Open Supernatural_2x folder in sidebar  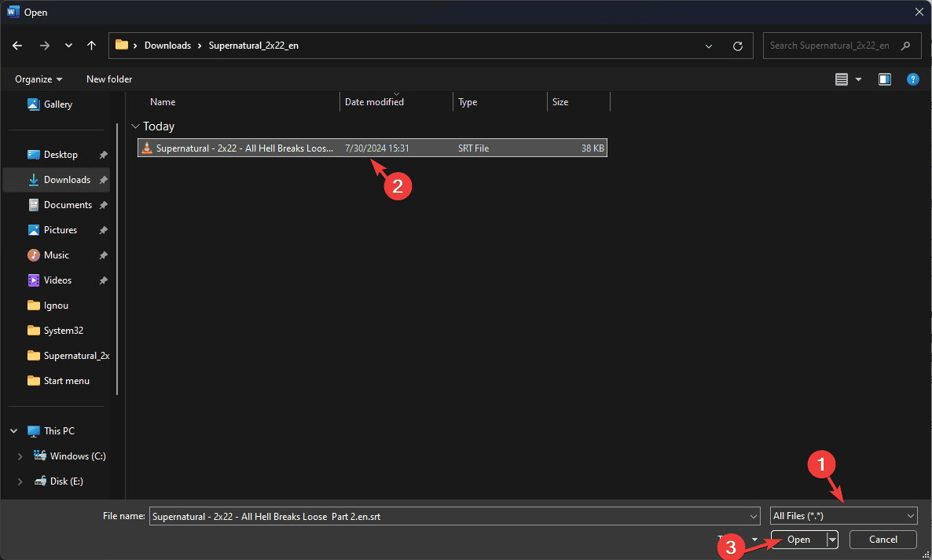coord(76,356)
